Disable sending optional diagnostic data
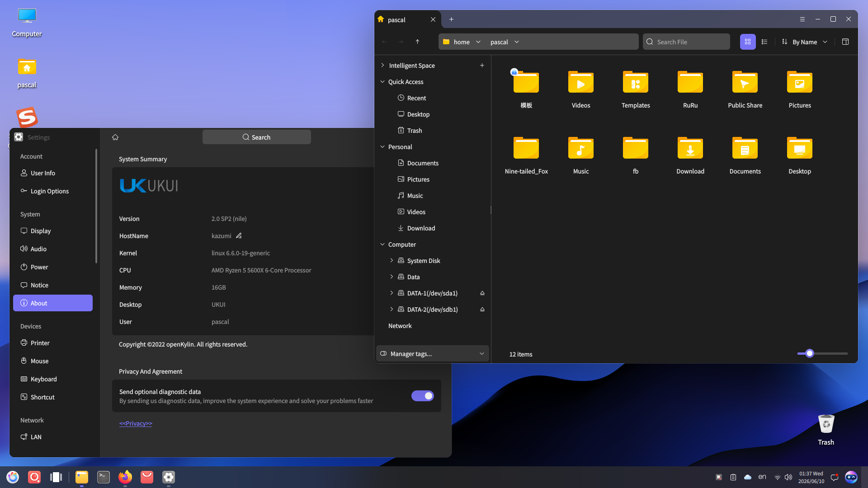 423,396
